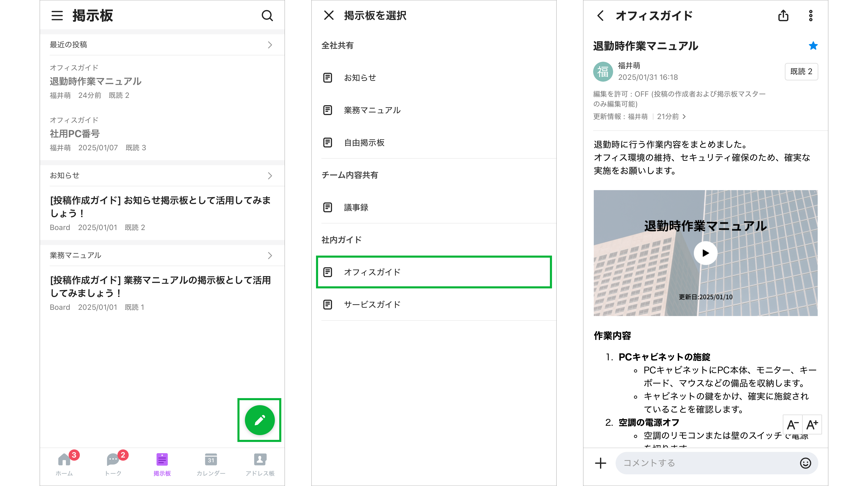Image resolution: width=868 pixels, height=486 pixels.
Task: Click the emoji smiley icon in comment bar
Action: tap(805, 463)
